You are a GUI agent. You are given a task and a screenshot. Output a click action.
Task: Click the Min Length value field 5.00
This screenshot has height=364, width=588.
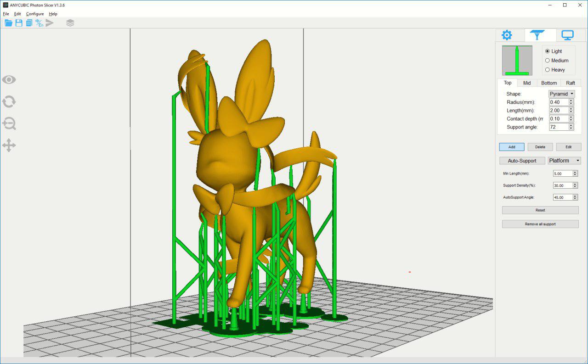click(563, 174)
